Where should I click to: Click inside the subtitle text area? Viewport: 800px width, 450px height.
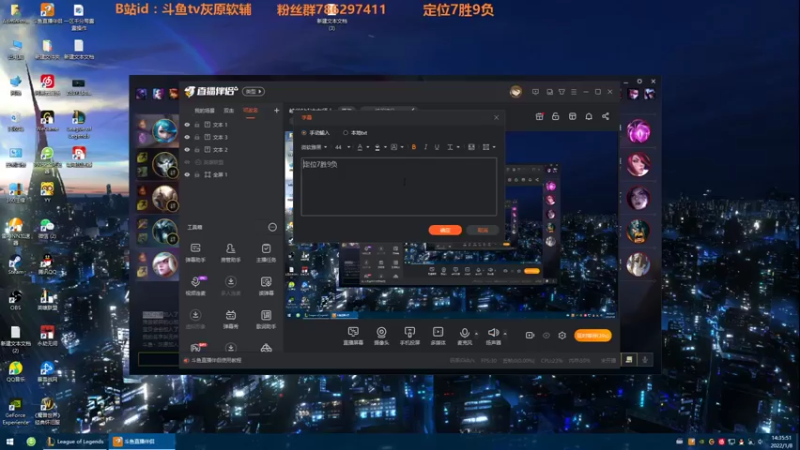click(398, 186)
